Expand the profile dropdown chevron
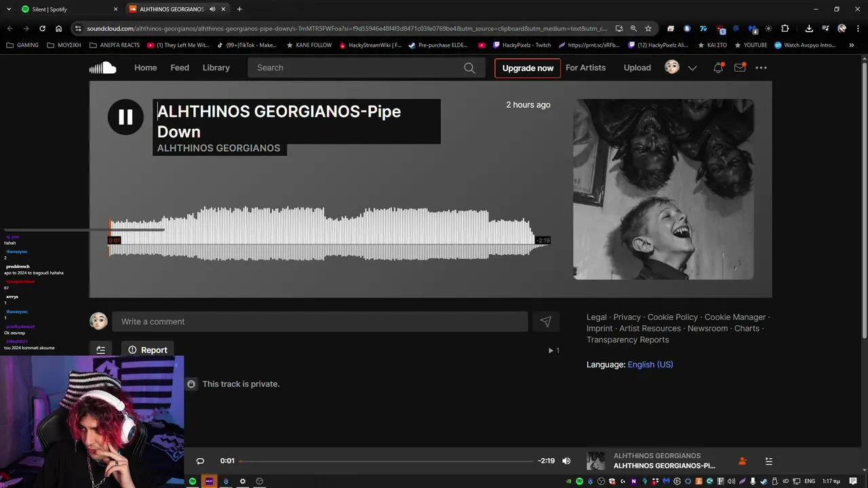 pos(692,68)
